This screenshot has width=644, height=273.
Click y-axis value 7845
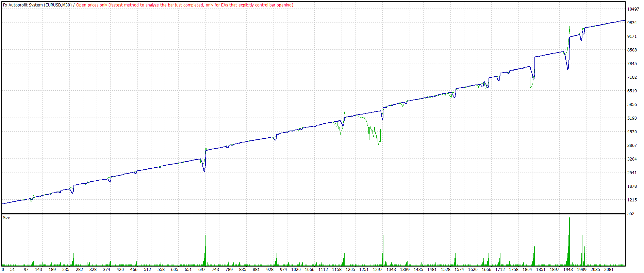pyautogui.click(x=632, y=64)
